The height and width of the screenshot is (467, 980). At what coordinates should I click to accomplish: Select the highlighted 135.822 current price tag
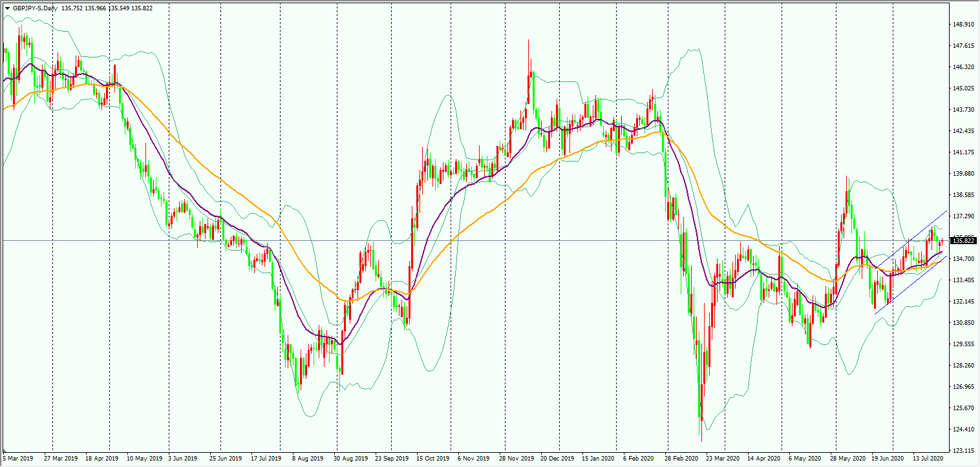(963, 240)
